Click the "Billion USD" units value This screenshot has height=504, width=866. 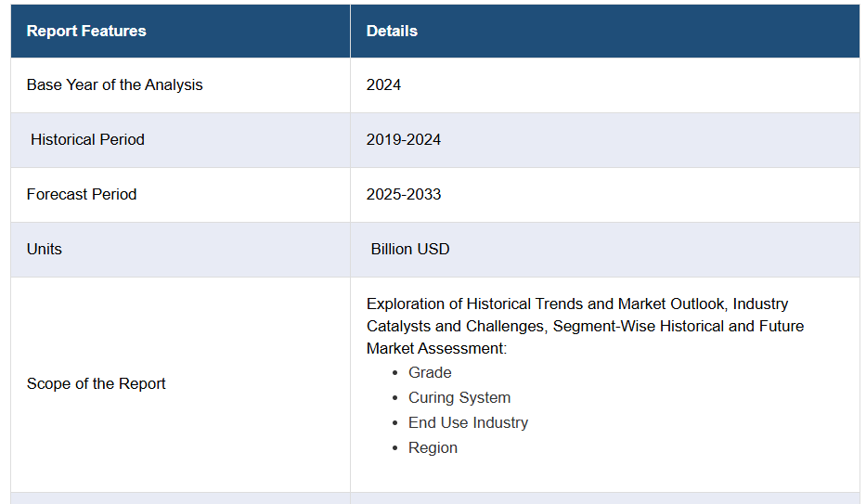[x=410, y=249]
